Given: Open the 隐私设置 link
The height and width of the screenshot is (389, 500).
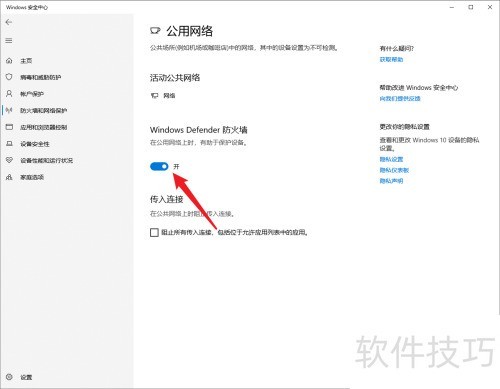Looking at the screenshot, I should click(x=391, y=159).
